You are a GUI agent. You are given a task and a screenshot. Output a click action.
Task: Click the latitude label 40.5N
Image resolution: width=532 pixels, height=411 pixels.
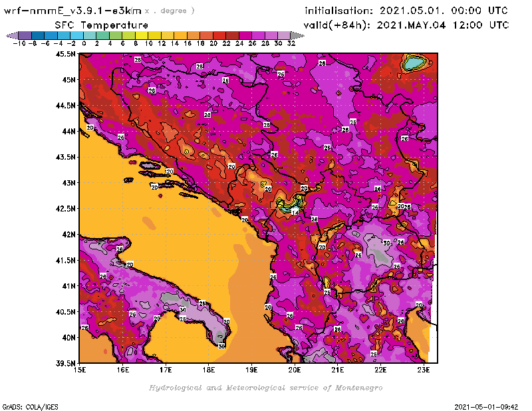tap(65, 312)
